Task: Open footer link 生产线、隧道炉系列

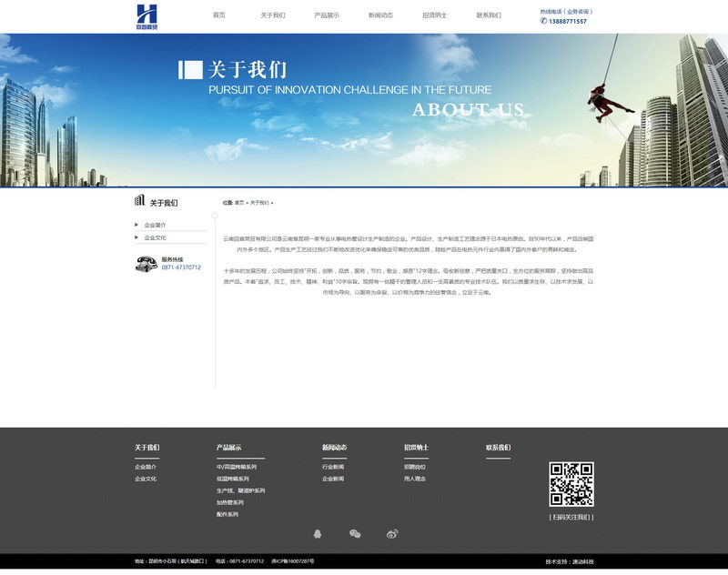Action: point(240,490)
